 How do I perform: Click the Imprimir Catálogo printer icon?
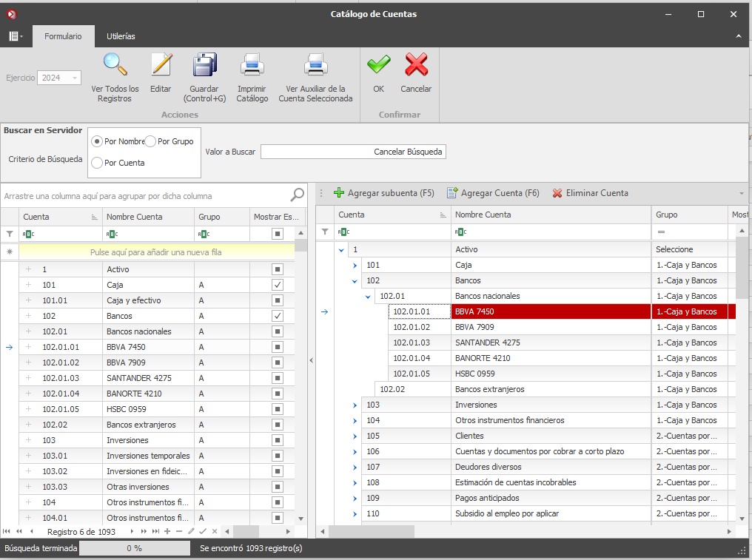click(x=252, y=64)
